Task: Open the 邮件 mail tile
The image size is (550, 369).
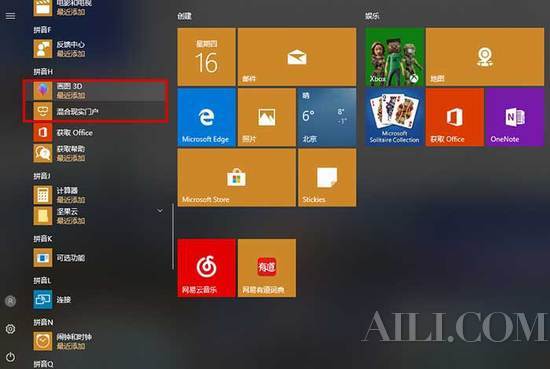Action: pyautogui.click(x=297, y=57)
